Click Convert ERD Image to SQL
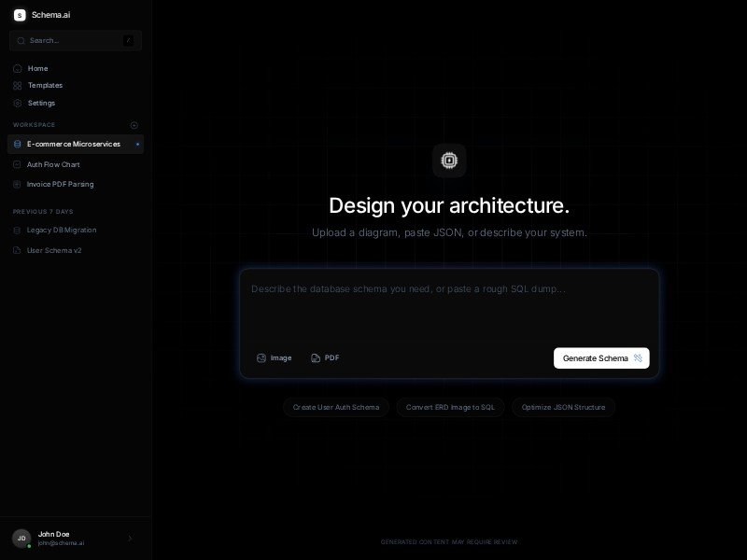Image resolution: width=747 pixels, height=560 pixels. [450, 407]
